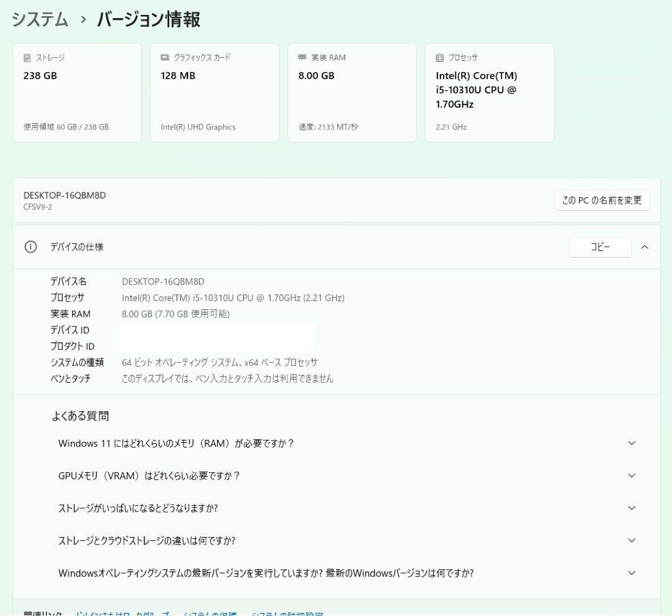Select the 238 GB storage card
Screen dimensions: 672x616
pos(77,92)
